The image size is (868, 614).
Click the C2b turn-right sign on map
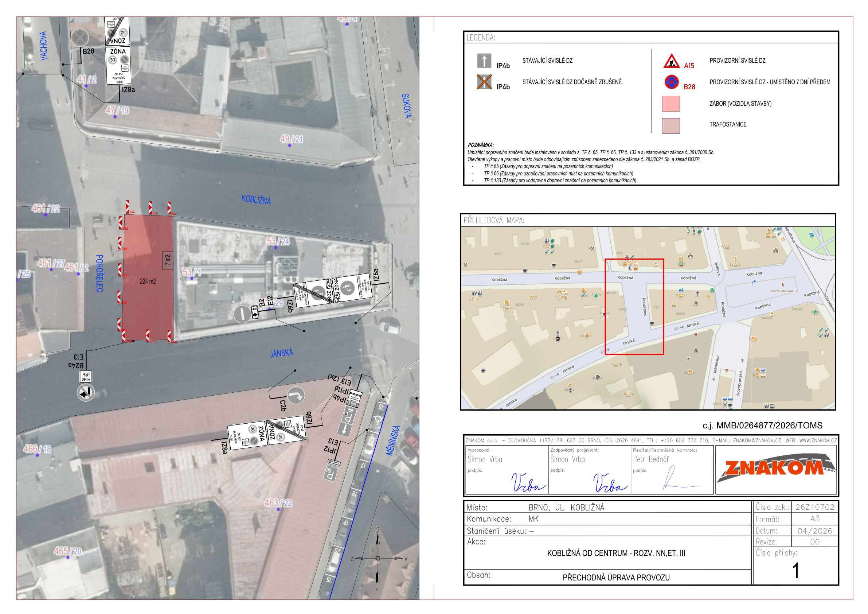(x=296, y=396)
